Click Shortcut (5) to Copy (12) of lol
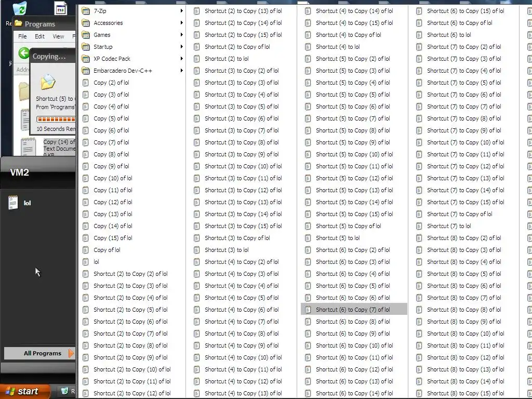This screenshot has width=532, height=399. pos(354,178)
